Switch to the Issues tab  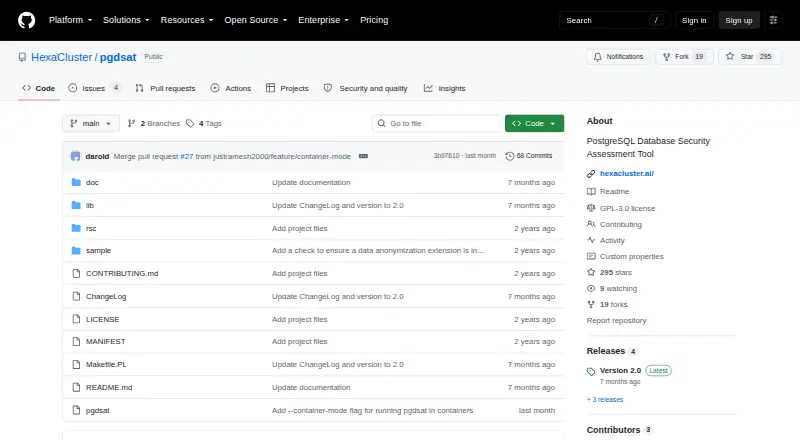point(94,88)
